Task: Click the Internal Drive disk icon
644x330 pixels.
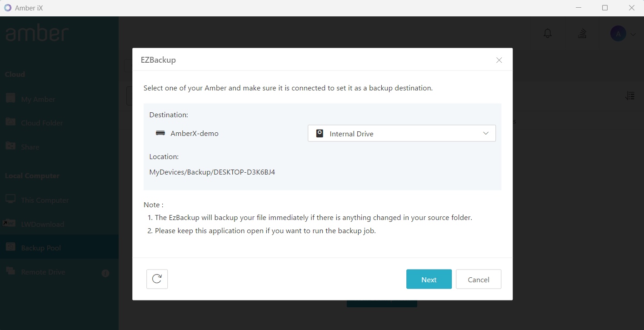Action: pyautogui.click(x=320, y=134)
